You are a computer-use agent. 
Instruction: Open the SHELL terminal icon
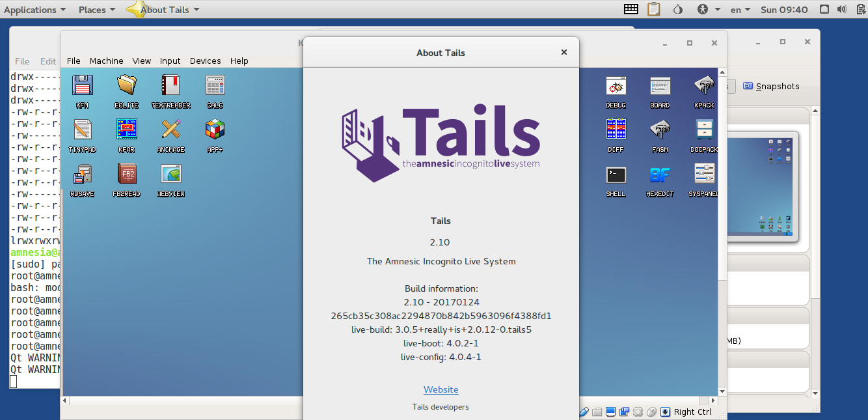point(616,176)
